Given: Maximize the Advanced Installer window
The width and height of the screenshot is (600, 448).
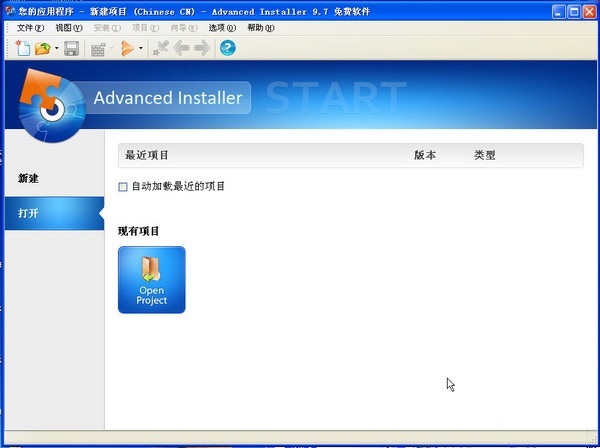Looking at the screenshot, I should [574, 12].
